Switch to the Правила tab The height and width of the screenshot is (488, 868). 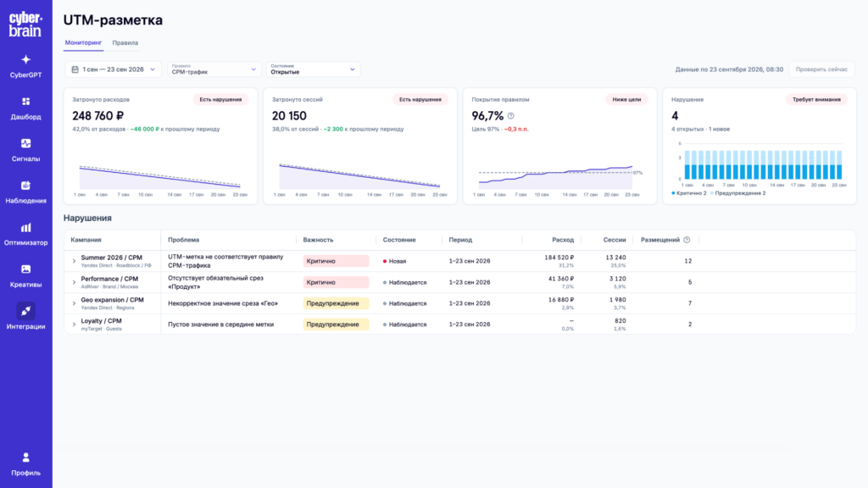(x=125, y=42)
